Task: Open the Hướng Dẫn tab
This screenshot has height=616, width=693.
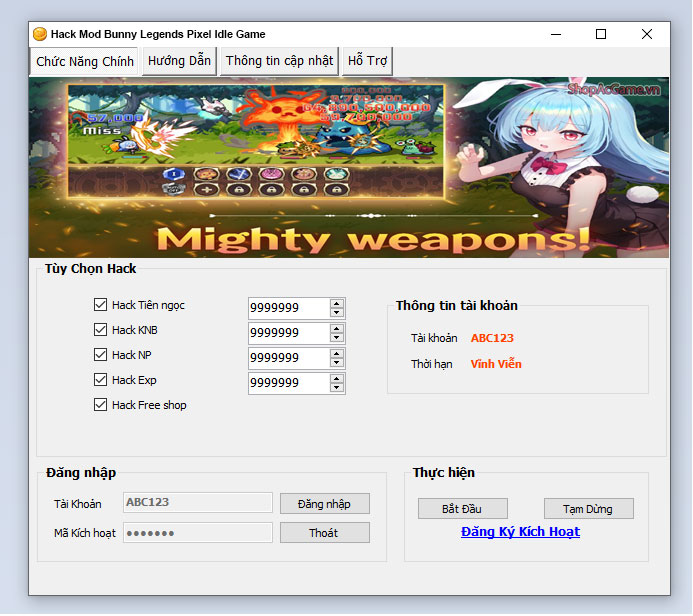Action: click(179, 61)
